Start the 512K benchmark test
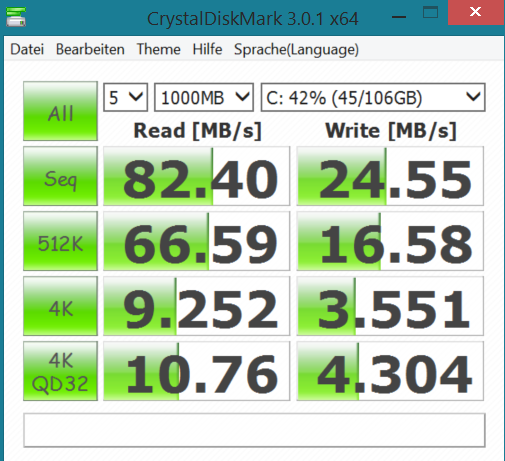Screen dimensions: 505x461 pyautogui.click(x=60, y=241)
